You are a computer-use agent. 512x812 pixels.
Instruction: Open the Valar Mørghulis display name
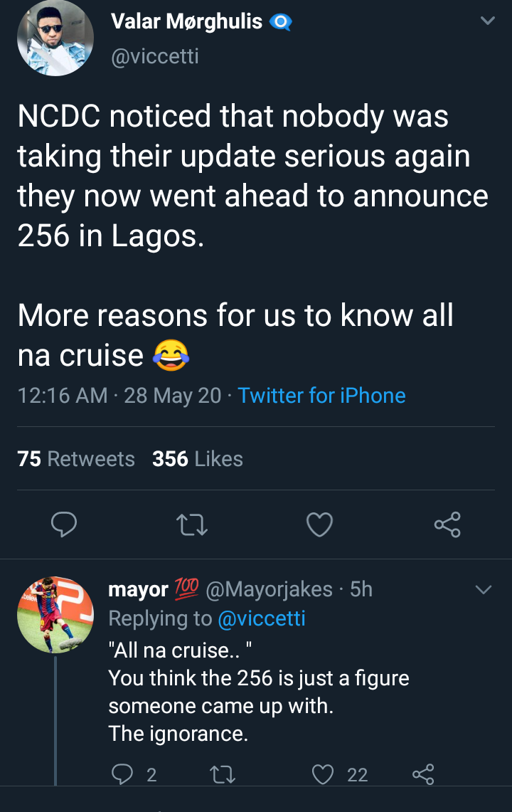click(x=187, y=22)
